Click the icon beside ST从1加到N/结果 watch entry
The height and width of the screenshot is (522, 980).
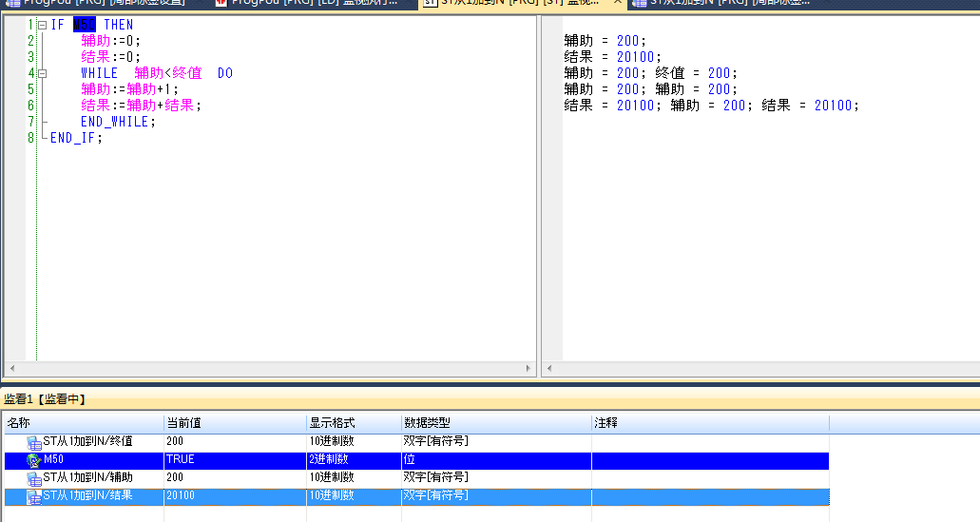tap(34, 496)
